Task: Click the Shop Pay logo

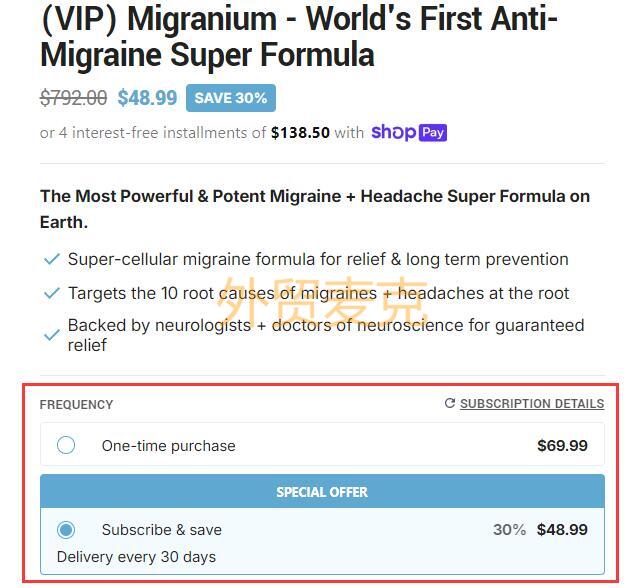Action: (x=409, y=133)
